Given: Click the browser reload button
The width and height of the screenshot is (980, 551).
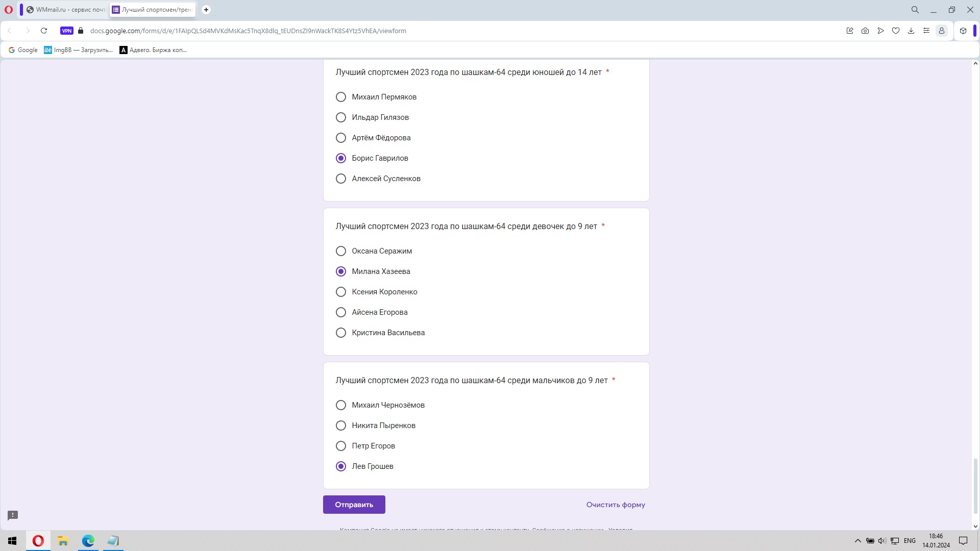Looking at the screenshot, I should pos(44,31).
